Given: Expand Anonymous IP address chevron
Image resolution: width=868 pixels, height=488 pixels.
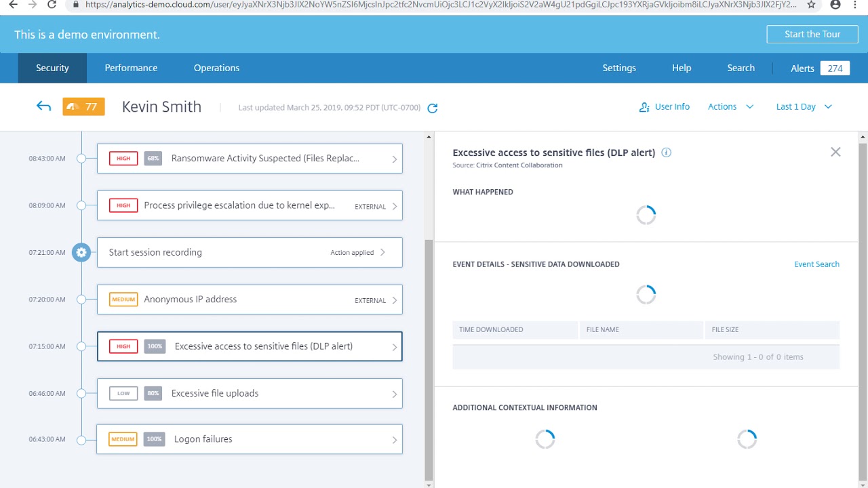Looking at the screenshot, I should 395,300.
